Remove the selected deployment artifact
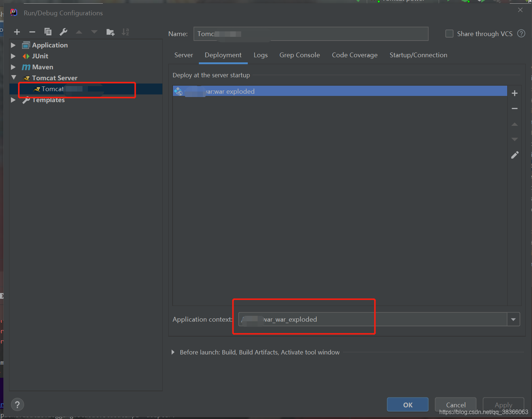The image size is (532, 419). [x=514, y=109]
